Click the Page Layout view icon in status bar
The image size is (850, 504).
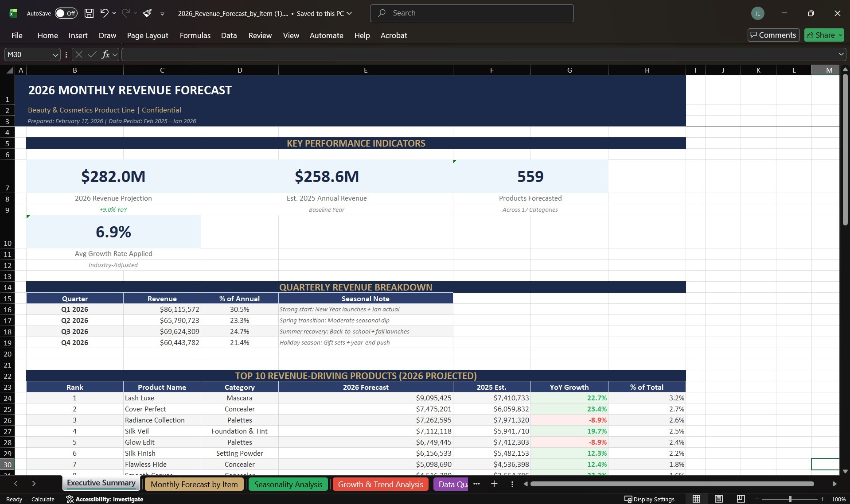click(x=718, y=499)
